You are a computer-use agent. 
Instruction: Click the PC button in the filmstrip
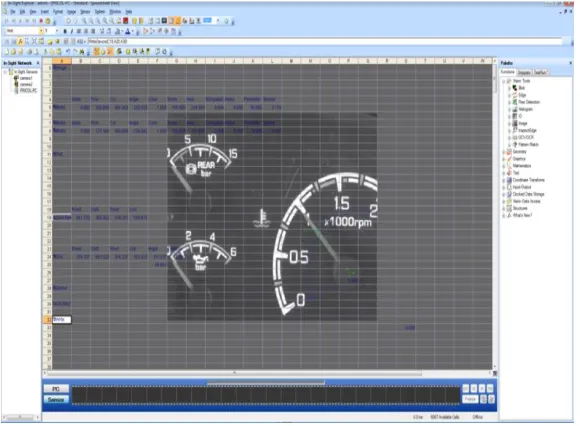coord(56,389)
